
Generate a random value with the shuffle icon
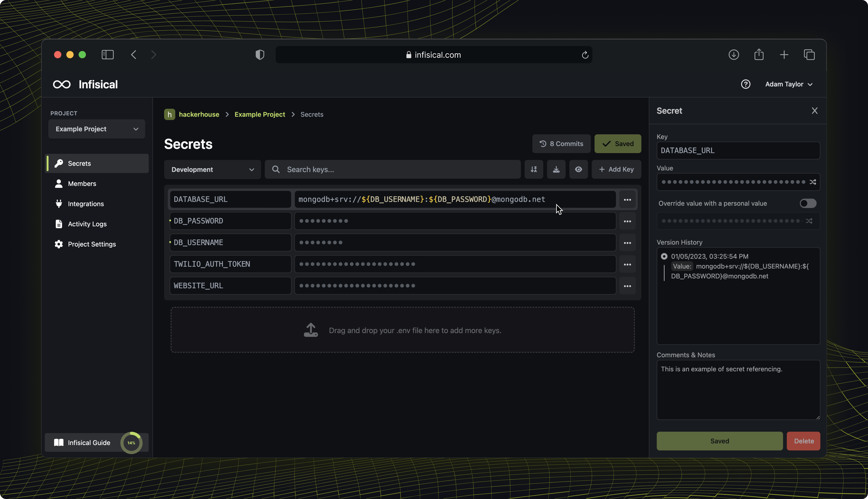click(x=813, y=182)
